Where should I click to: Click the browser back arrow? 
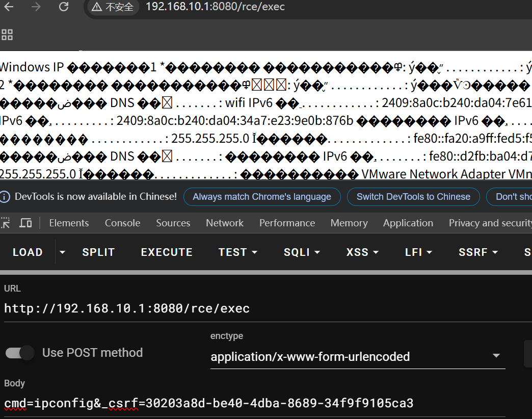click(9, 7)
